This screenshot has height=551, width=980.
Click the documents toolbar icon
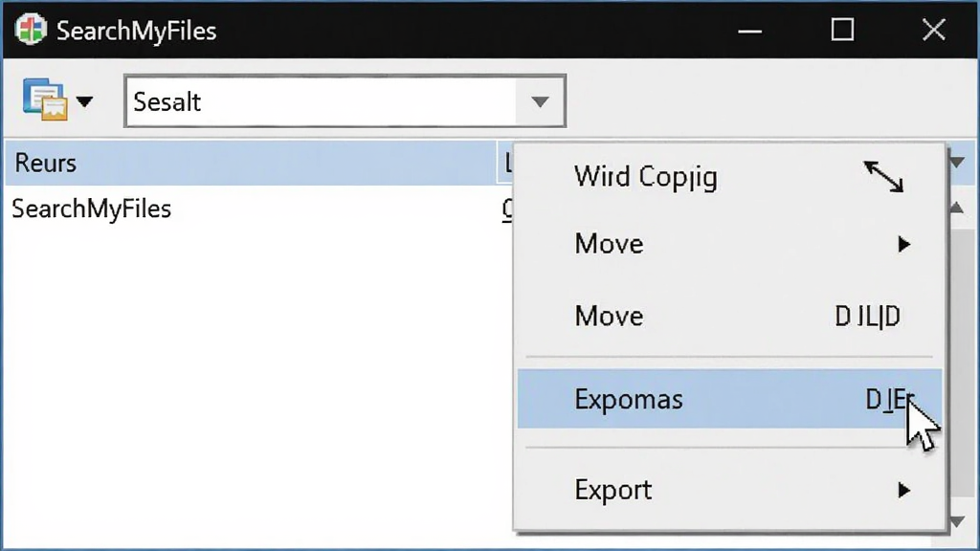click(x=44, y=99)
